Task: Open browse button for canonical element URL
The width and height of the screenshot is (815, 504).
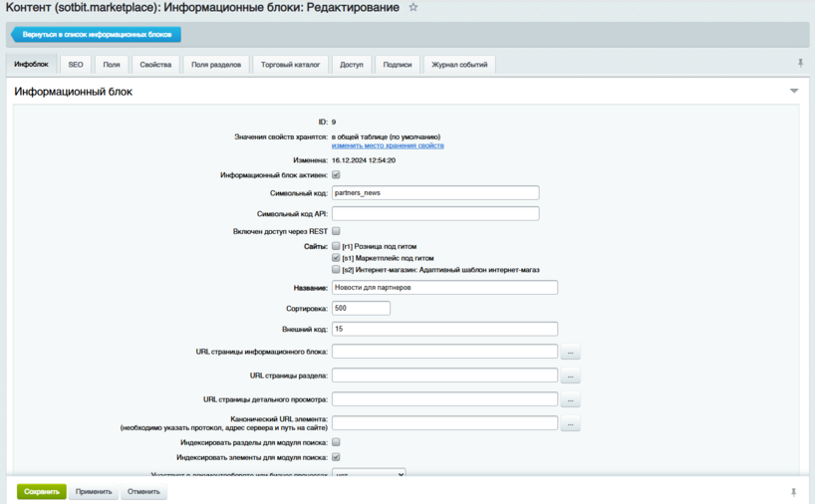Action: (x=570, y=424)
